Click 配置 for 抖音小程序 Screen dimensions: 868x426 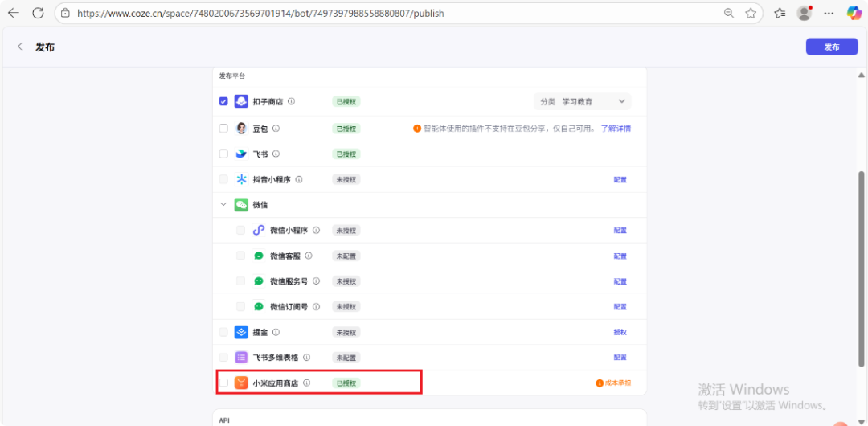coord(620,179)
